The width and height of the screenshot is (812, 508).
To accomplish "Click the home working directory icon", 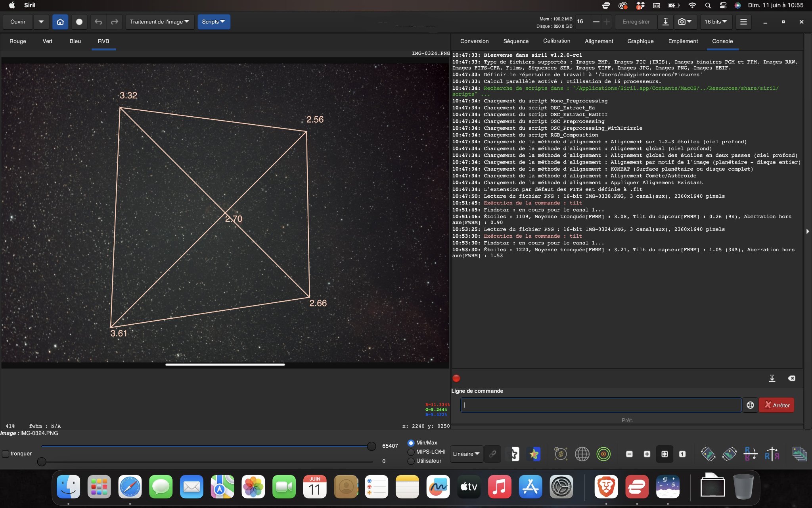I will [x=60, y=22].
